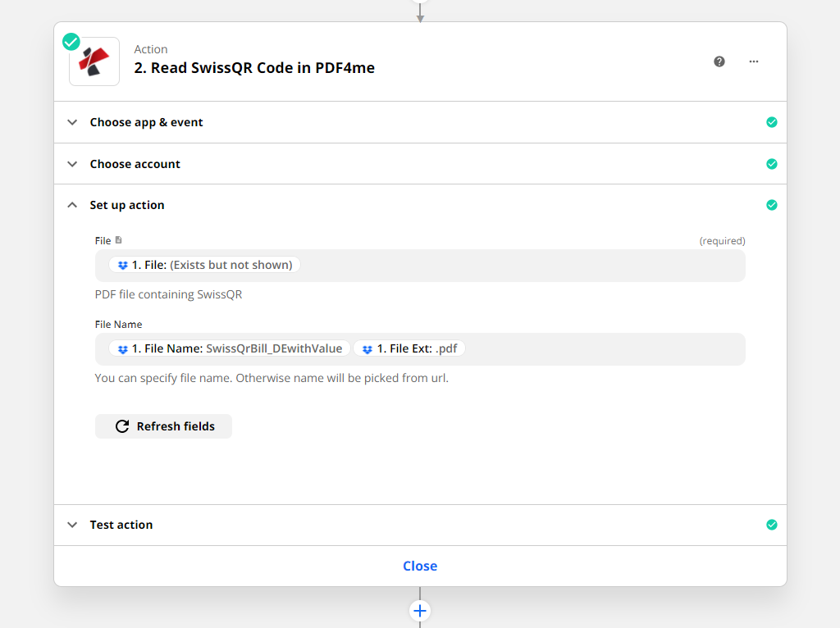Image resolution: width=840 pixels, height=628 pixels.
Task: Click green check on Choose account row
Action: click(x=771, y=164)
